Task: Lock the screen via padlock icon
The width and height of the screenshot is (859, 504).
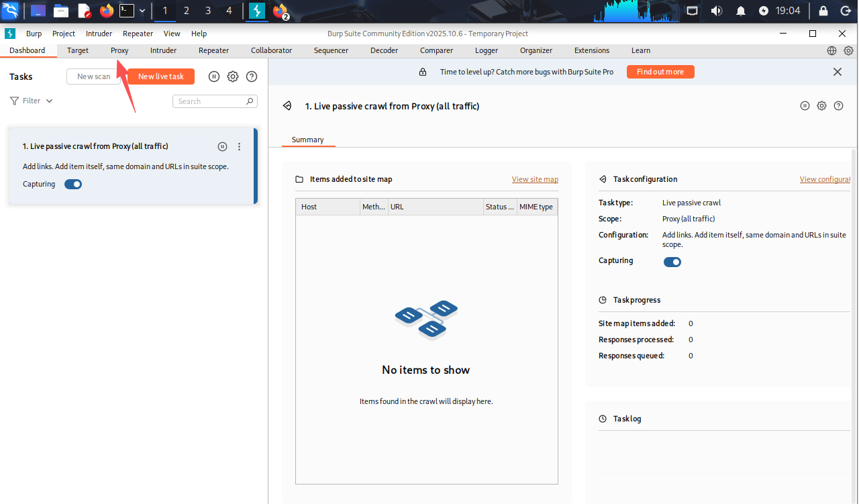Action: tap(823, 11)
